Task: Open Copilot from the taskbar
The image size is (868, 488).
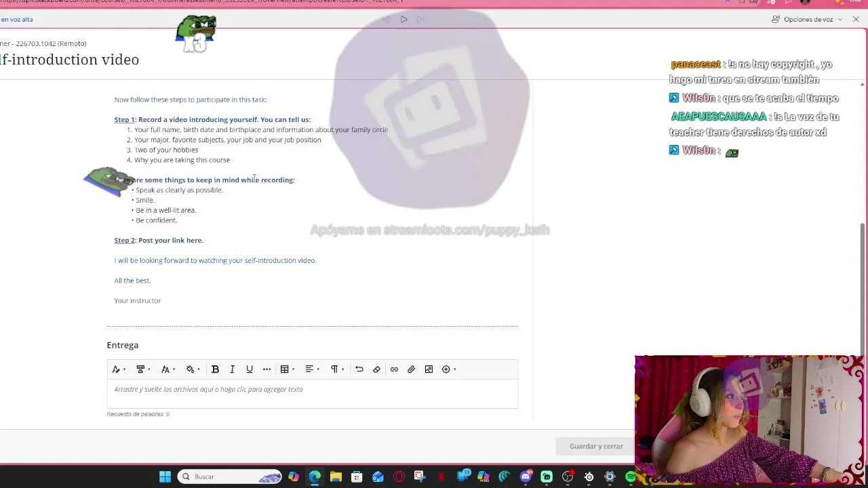Action: point(294,476)
